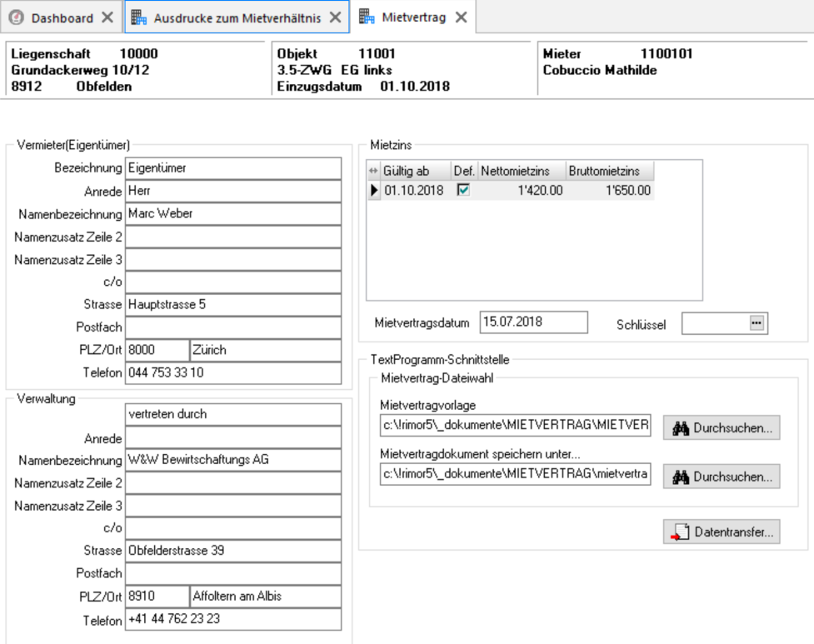Image resolution: width=814 pixels, height=644 pixels.
Task: Click the Vermieter Postfach field
Action: [x=233, y=328]
